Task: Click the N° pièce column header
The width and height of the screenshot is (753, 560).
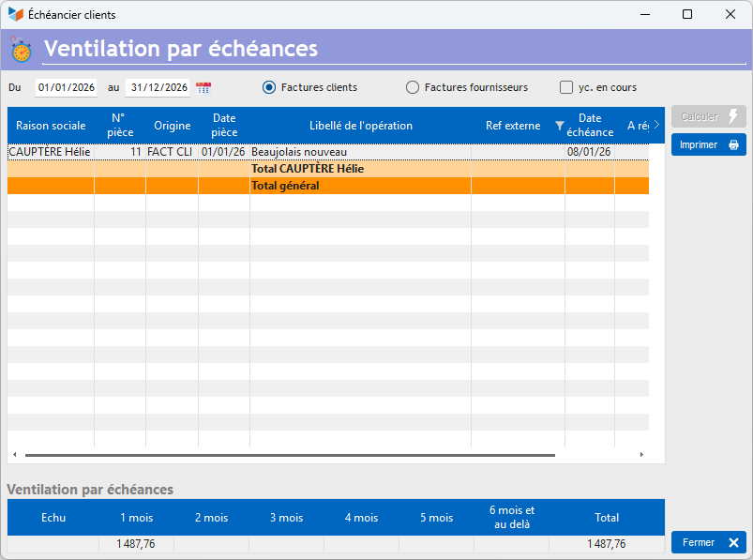Action: [119, 126]
